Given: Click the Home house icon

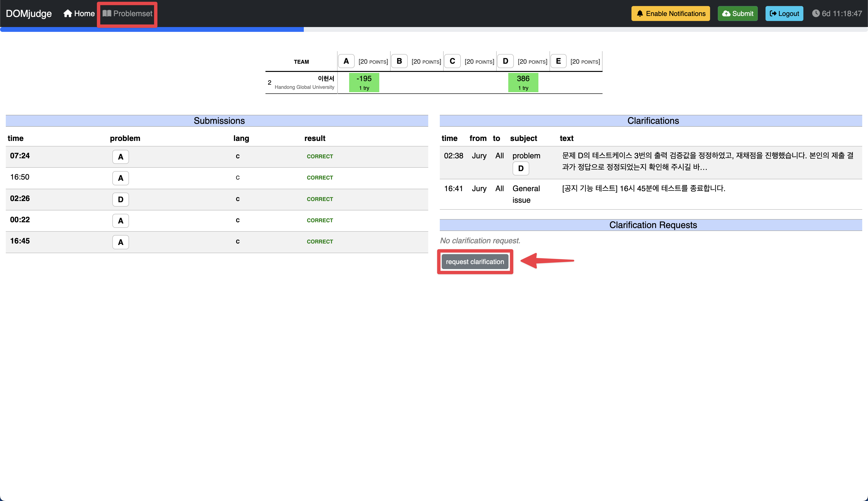Looking at the screenshot, I should click(x=68, y=14).
